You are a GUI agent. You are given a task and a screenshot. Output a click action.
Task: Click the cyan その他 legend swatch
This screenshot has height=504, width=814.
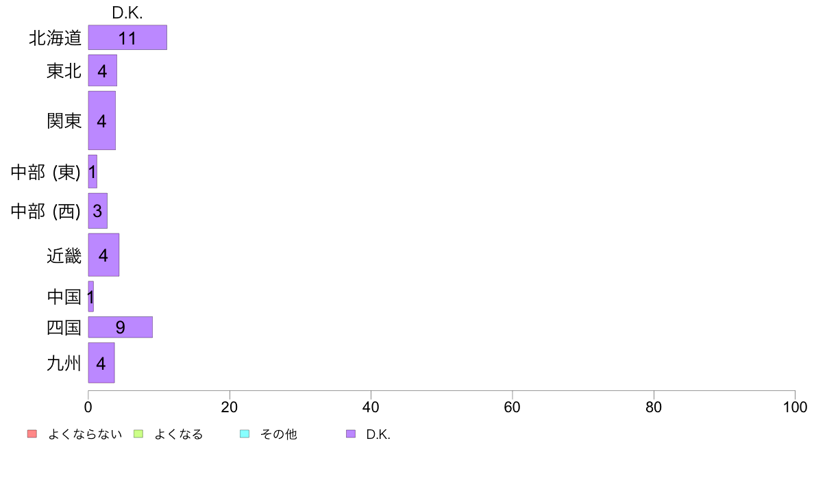click(245, 434)
